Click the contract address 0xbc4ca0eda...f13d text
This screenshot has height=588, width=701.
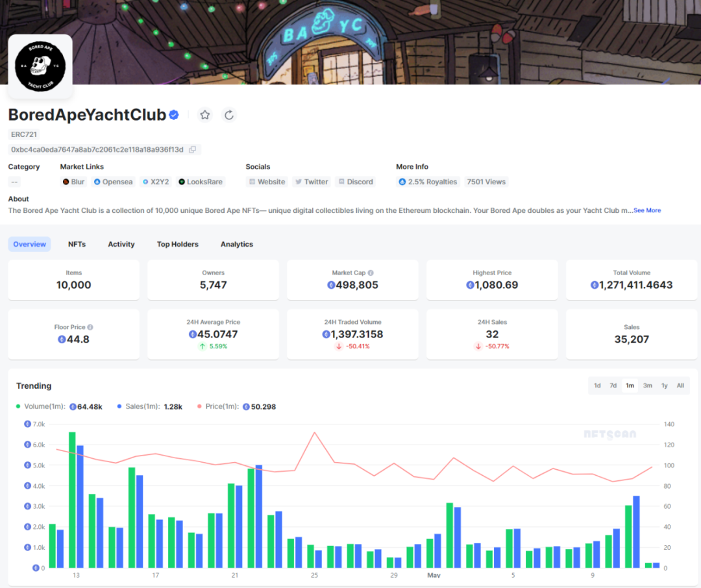[x=97, y=149]
